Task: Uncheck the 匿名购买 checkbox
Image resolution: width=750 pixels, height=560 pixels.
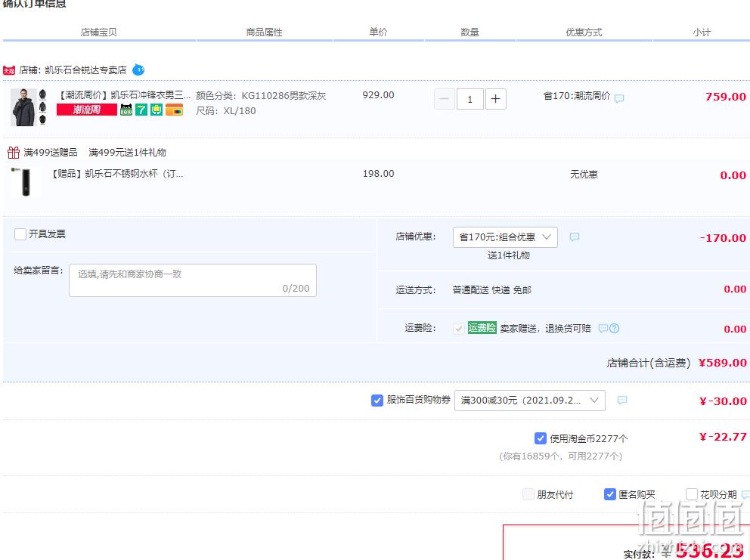Action: (x=609, y=494)
